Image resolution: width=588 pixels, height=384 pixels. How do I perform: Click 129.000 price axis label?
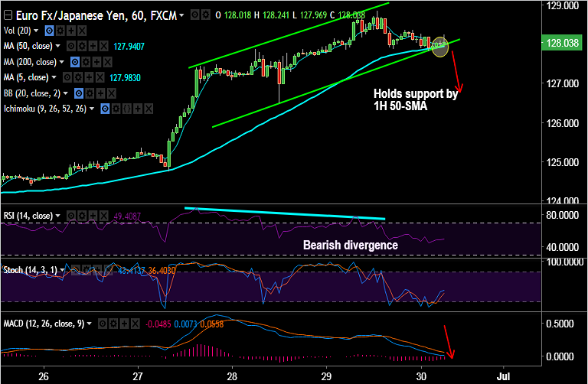[x=563, y=5]
